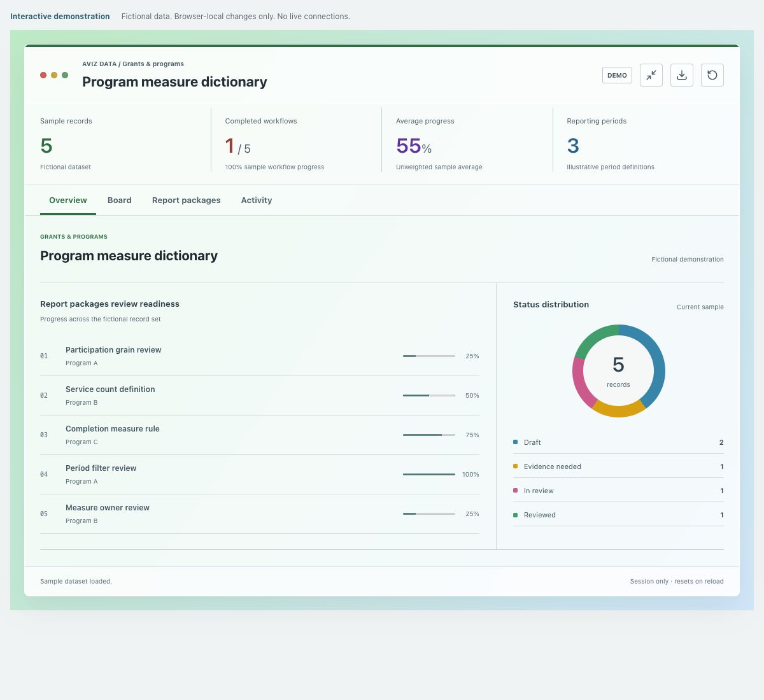The width and height of the screenshot is (764, 700).
Task: Click the Draft blue legend swatch
Action: (x=515, y=442)
